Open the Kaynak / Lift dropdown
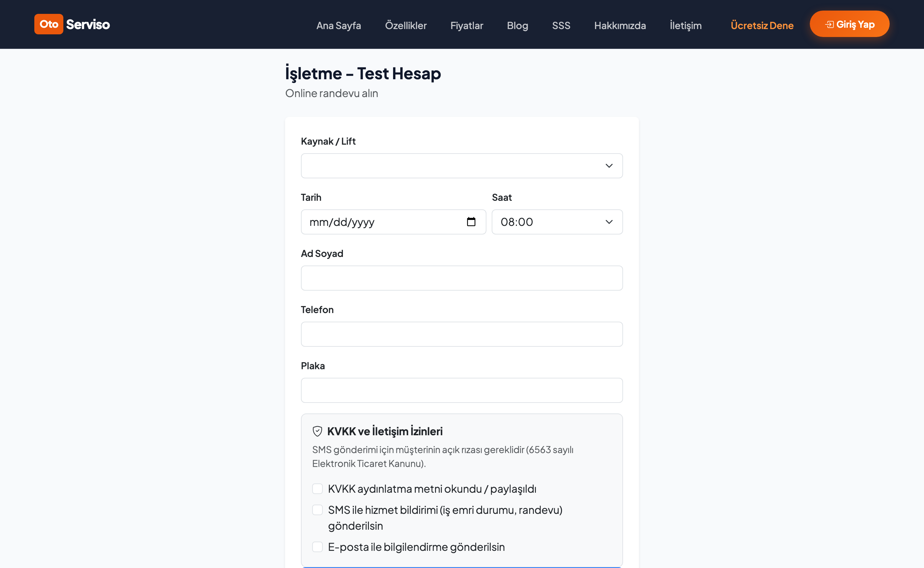 (462, 166)
